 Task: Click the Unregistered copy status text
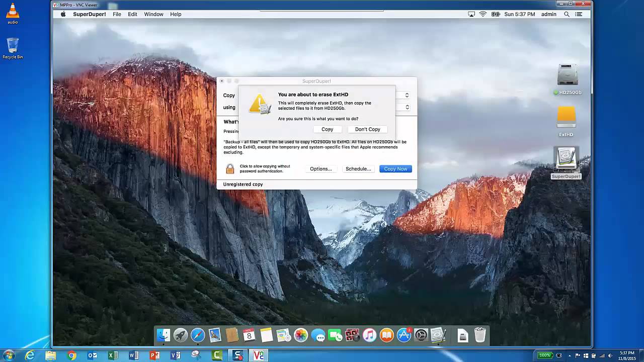[x=243, y=185]
